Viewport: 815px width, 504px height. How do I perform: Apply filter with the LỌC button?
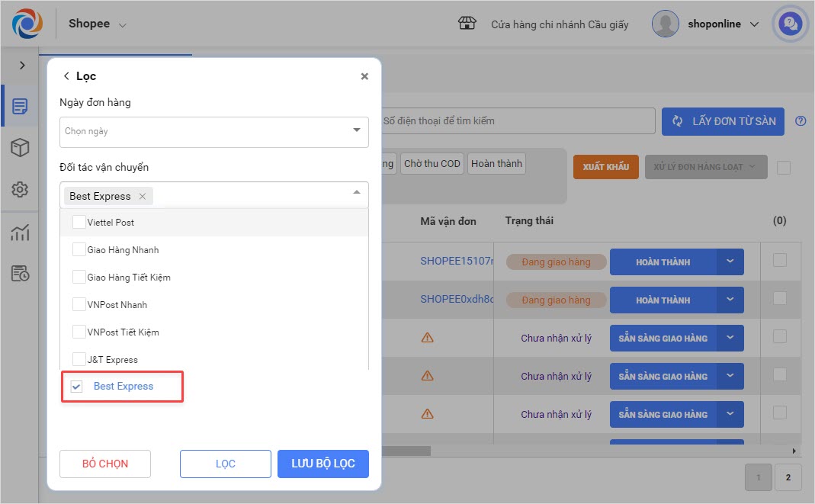click(x=226, y=464)
